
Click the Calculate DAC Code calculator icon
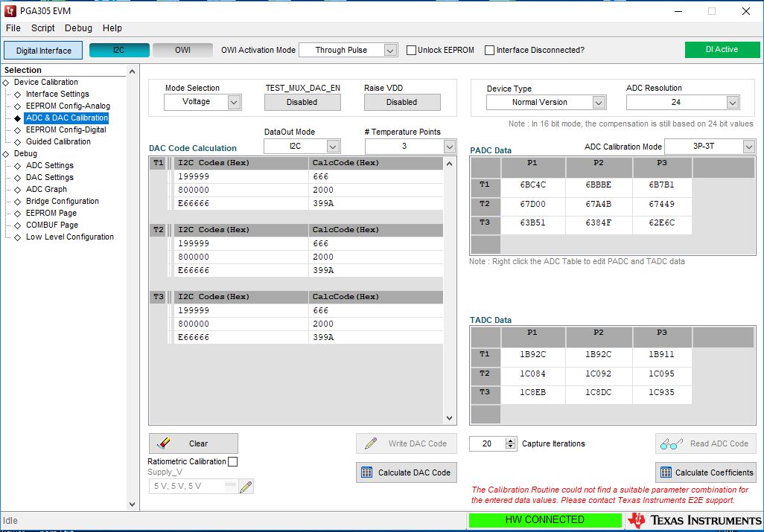tap(366, 472)
